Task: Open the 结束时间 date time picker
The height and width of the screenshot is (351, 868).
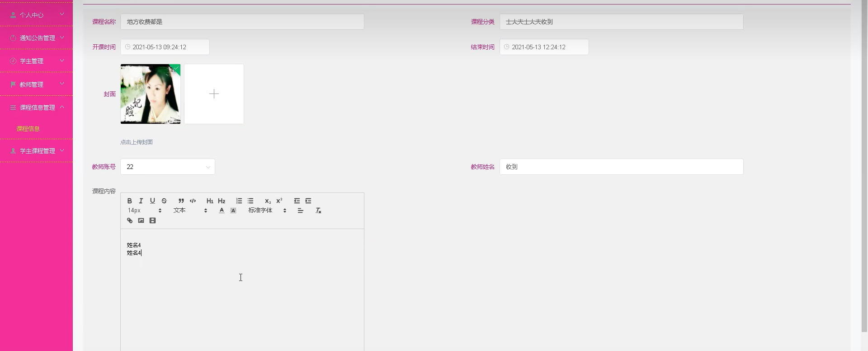Action: 544,47
